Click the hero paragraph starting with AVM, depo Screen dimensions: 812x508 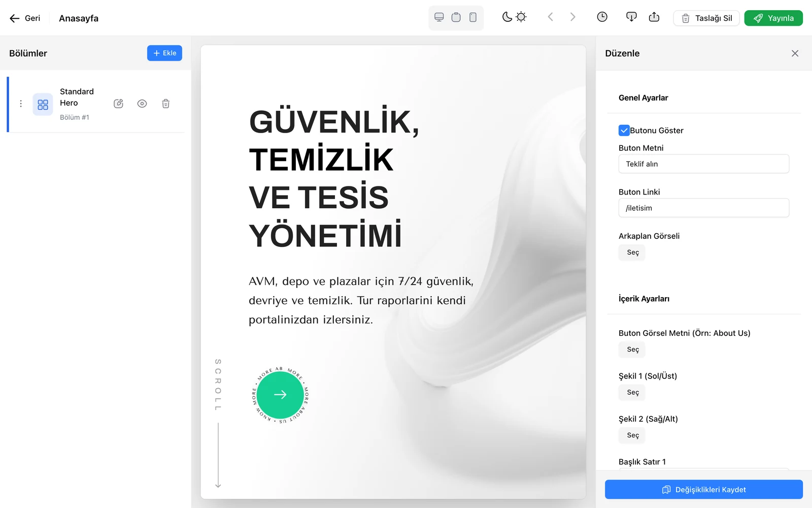[361, 300]
